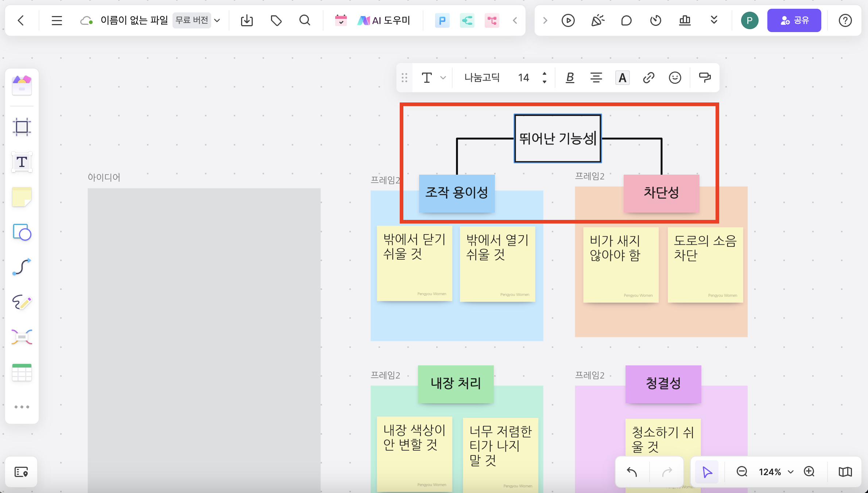The height and width of the screenshot is (493, 868).
Task: Open the voting poll icon
Action: (685, 20)
